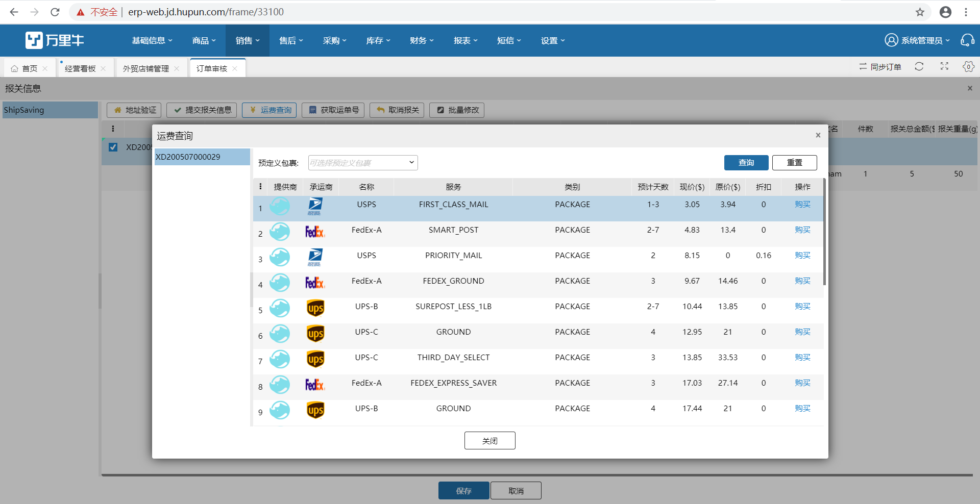Open the customer service headset icon
Viewport: 980px width, 504px height.
[967, 40]
